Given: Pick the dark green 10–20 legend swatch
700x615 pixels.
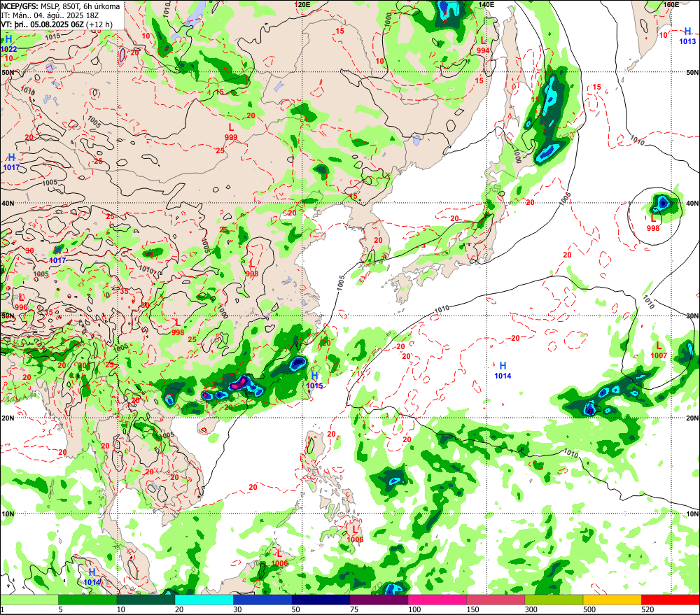Looking at the screenshot, I should coord(146,600).
